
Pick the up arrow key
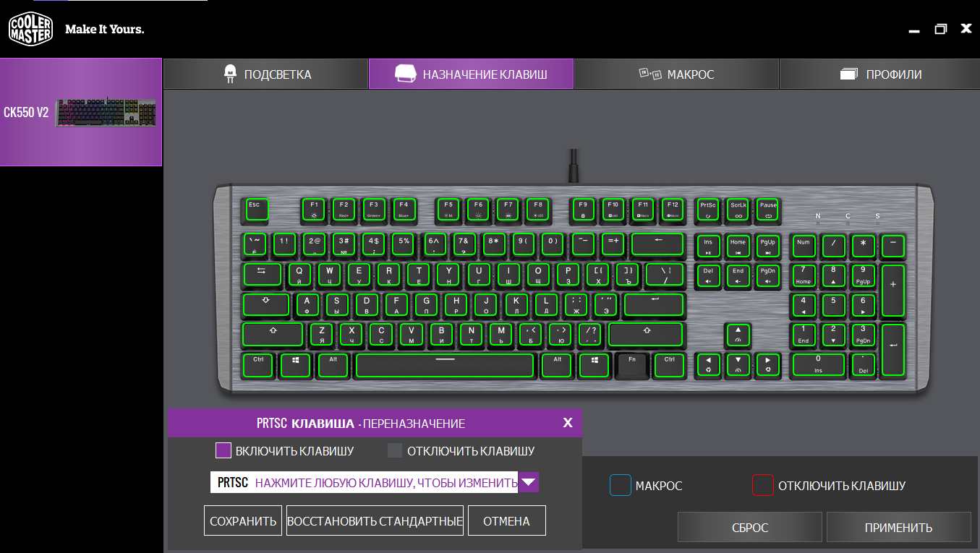[738, 335]
